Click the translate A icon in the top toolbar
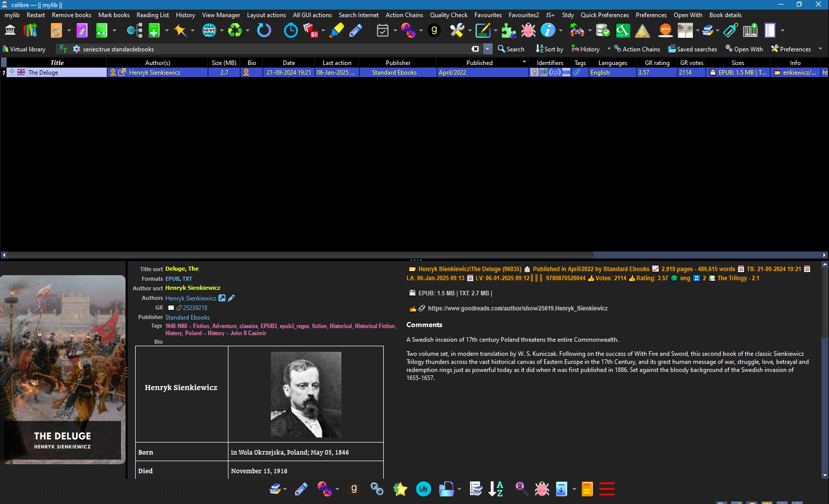Viewport: 829px width, 504px height. (x=408, y=31)
